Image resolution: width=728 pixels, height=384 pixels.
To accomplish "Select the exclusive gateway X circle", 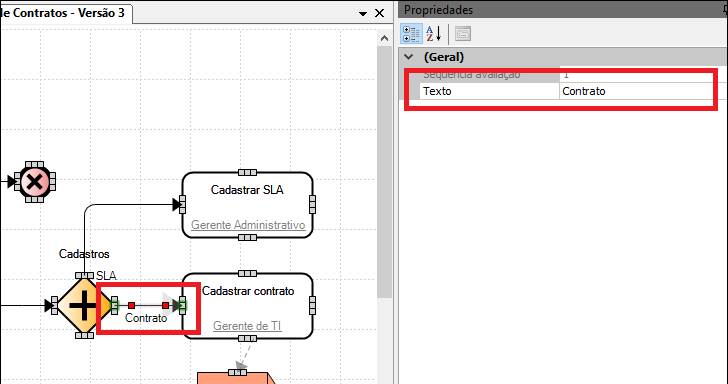I will (35, 182).
